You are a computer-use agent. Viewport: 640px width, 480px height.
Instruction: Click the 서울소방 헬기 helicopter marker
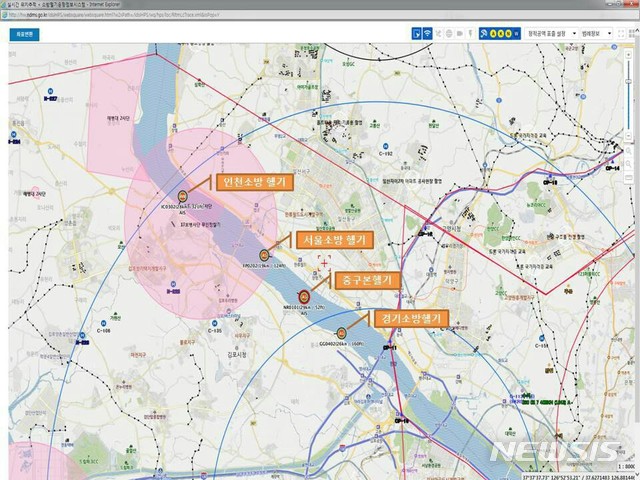click(x=265, y=254)
